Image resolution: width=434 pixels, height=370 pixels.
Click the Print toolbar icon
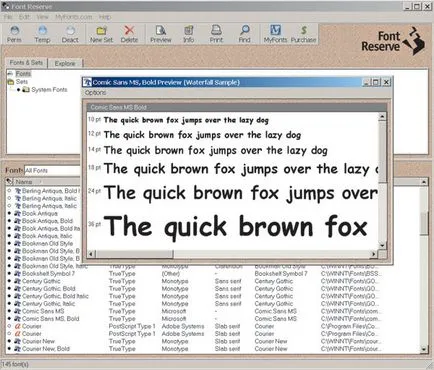click(x=216, y=34)
